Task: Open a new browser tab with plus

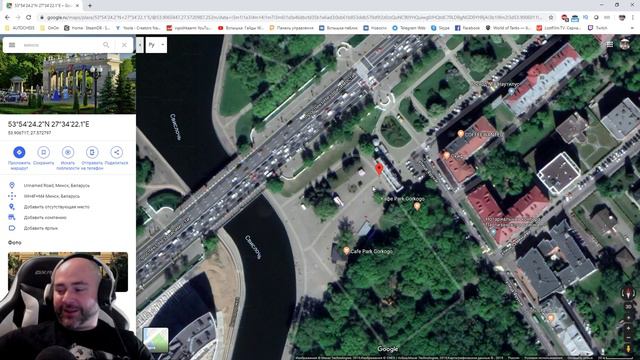Action: click(x=89, y=5)
